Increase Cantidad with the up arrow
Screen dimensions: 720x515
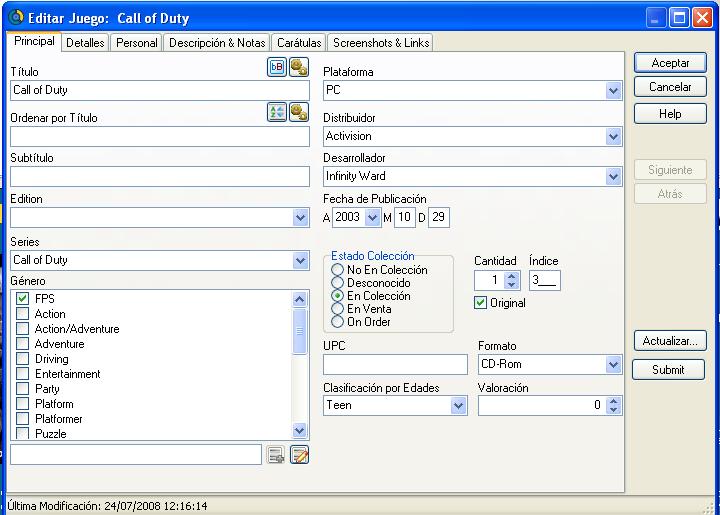click(x=512, y=276)
